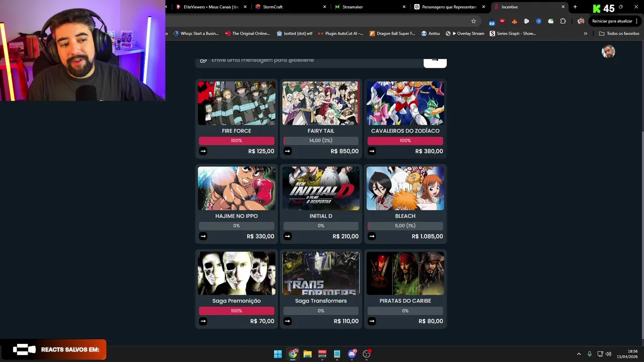Open the Plugin AutoCut AI bookmark

point(341,34)
